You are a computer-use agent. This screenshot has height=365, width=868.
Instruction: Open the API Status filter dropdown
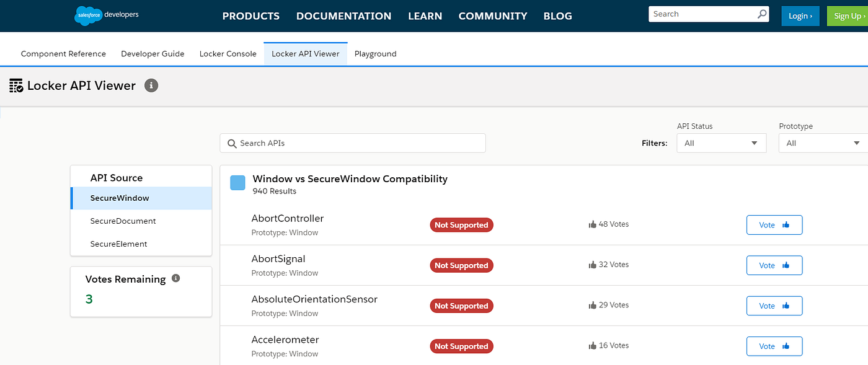tap(722, 143)
